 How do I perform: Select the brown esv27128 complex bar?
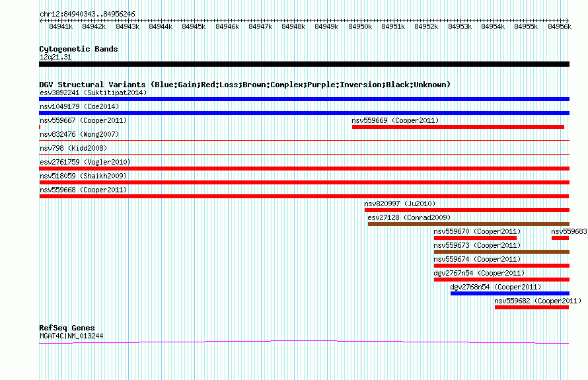(x=469, y=224)
